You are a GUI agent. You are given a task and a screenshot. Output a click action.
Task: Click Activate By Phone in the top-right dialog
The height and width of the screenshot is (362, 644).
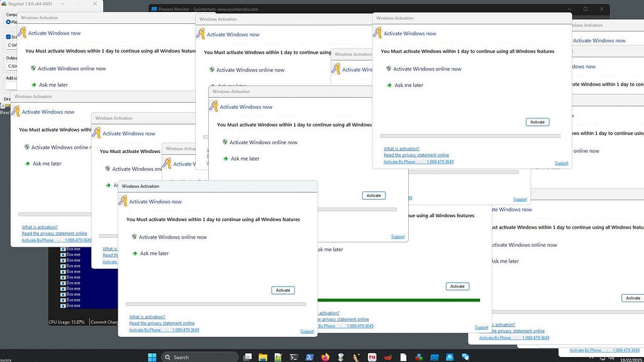coord(399,162)
